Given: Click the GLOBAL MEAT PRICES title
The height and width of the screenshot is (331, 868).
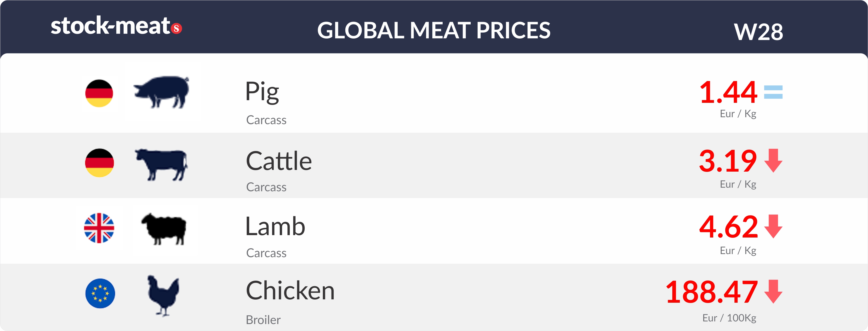Looking at the screenshot, I should click(434, 30).
